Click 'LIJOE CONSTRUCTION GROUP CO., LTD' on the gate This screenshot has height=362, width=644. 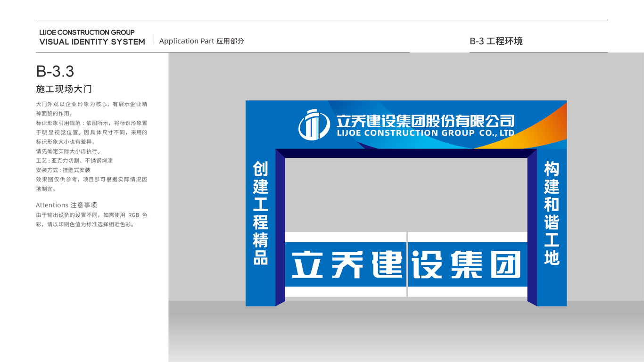coord(425,133)
